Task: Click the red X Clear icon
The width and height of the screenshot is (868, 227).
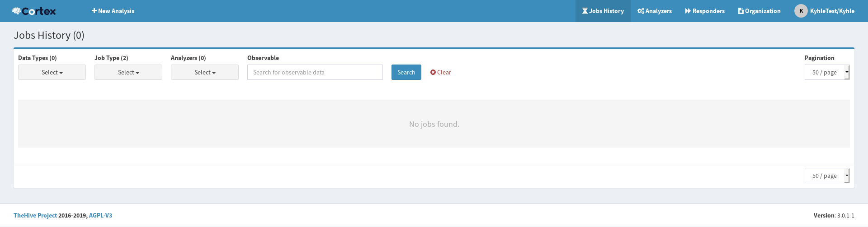Action: (433, 72)
